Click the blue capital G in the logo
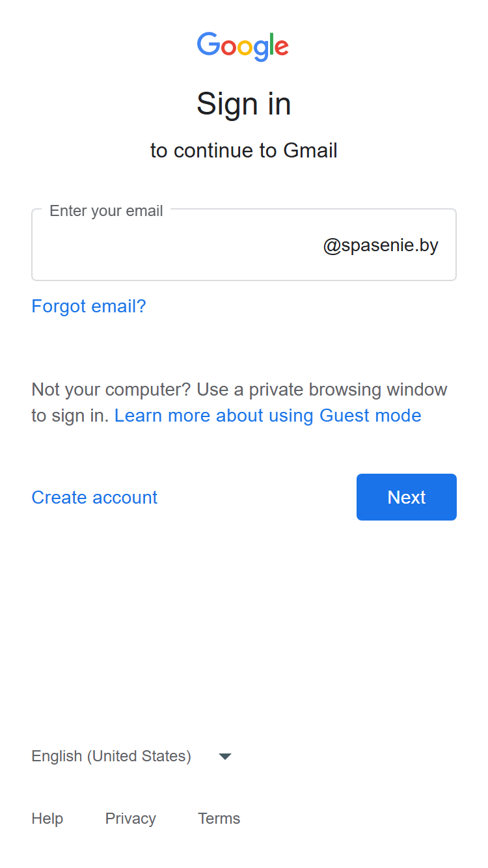Viewport: 488px width, 868px height. coord(209,44)
